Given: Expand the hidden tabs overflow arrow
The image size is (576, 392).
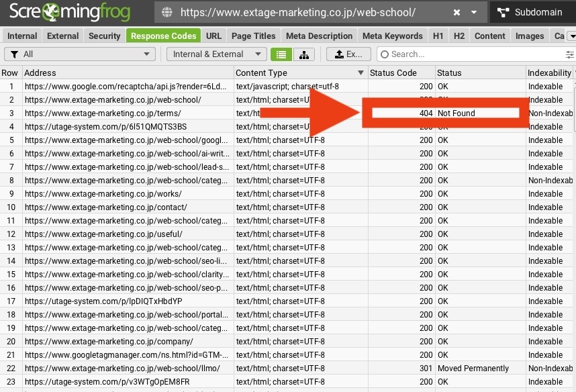Looking at the screenshot, I should [571, 36].
